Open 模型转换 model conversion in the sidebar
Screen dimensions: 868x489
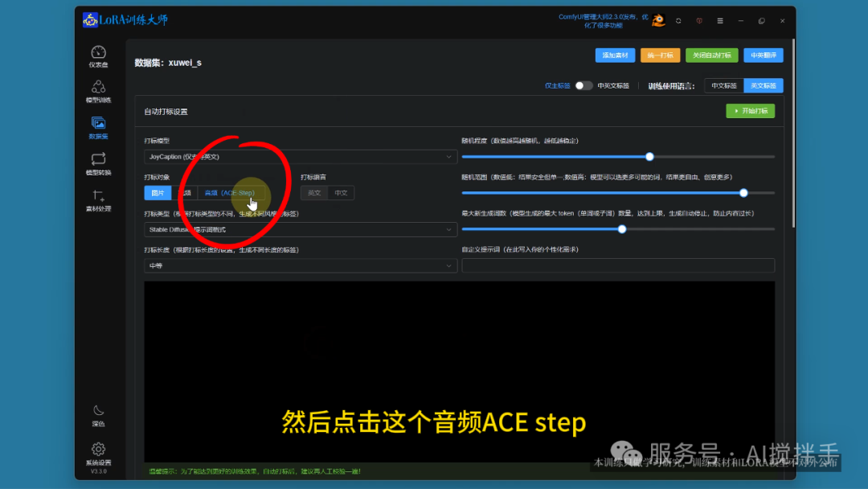point(98,164)
